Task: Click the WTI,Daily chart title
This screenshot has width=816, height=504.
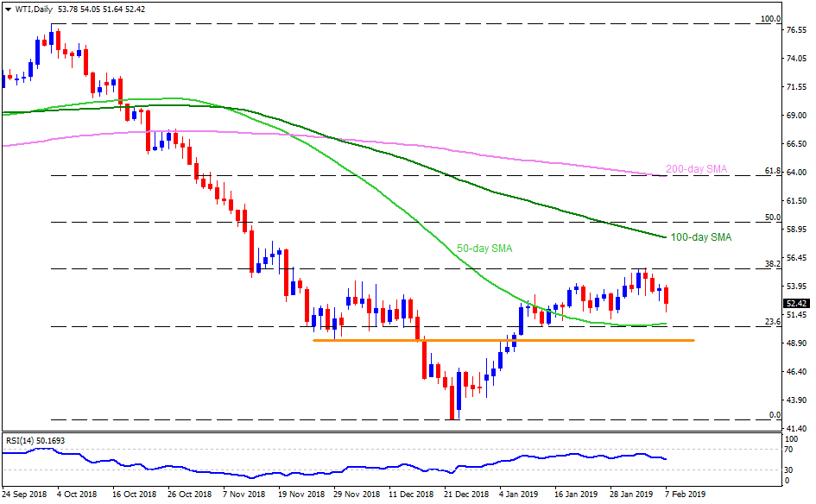Action: coord(26,9)
